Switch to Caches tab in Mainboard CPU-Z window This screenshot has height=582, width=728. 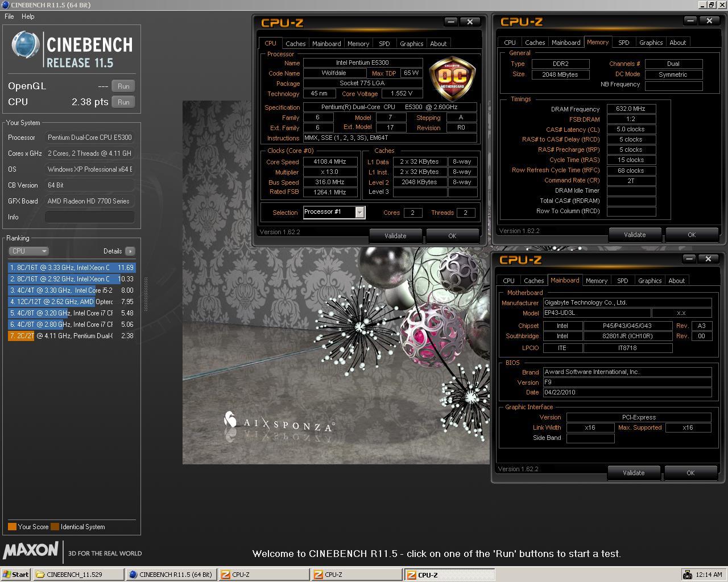click(x=533, y=281)
